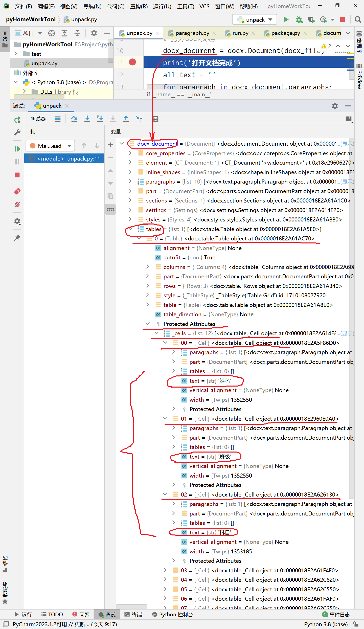Screen dimensions: 364x629
Task: Select module unpack.py:11 frame
Action: tap(64, 159)
